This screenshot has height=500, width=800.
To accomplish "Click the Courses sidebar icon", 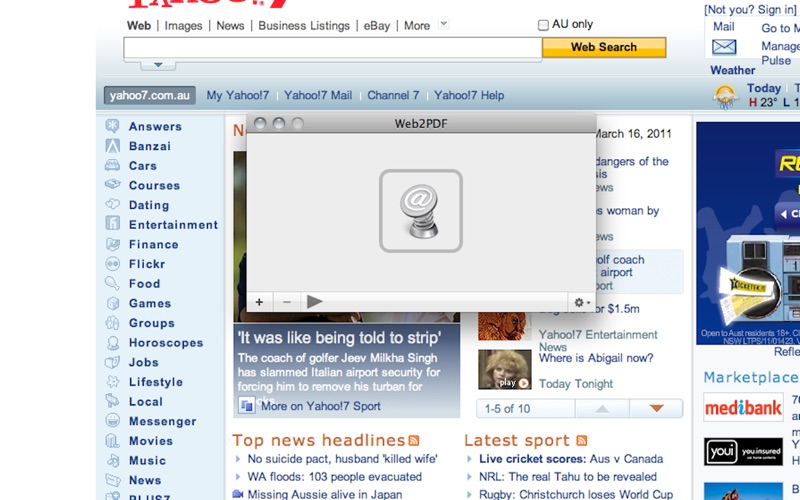I will click(x=112, y=184).
